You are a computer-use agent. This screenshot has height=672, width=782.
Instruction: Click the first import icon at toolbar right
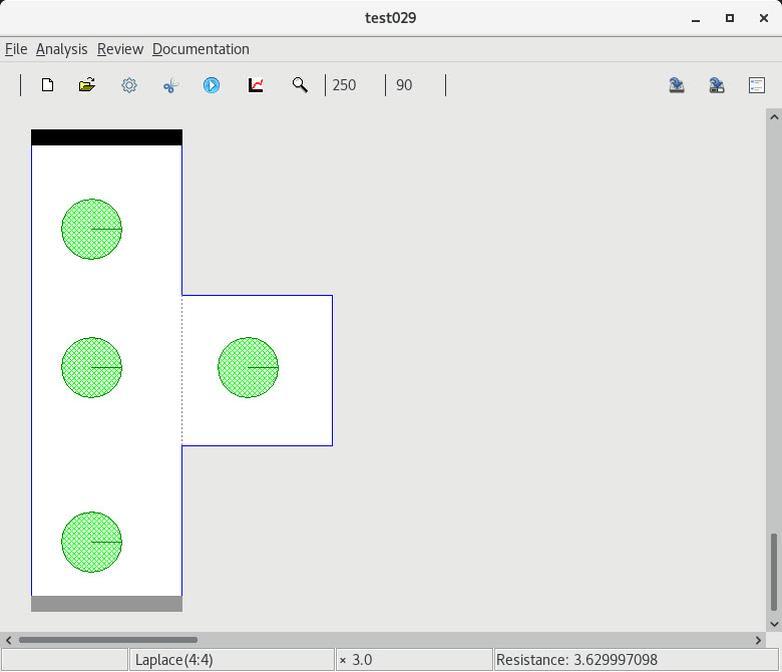tap(677, 85)
